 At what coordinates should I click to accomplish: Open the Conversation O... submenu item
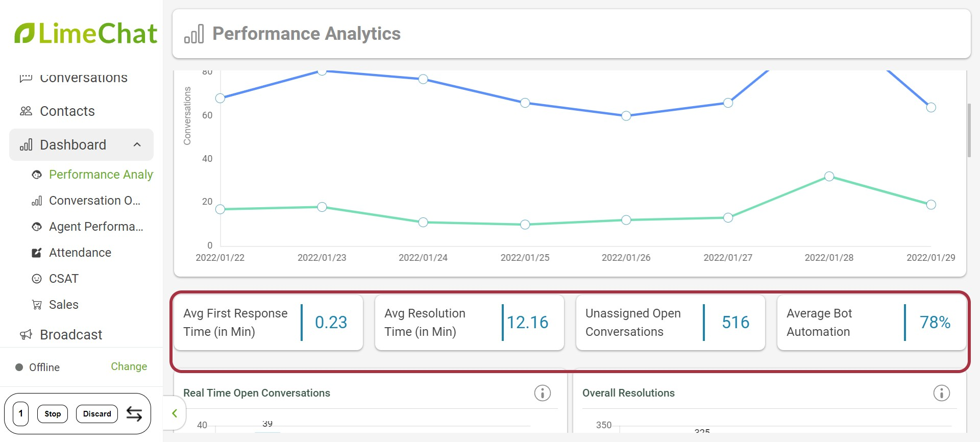click(x=94, y=201)
